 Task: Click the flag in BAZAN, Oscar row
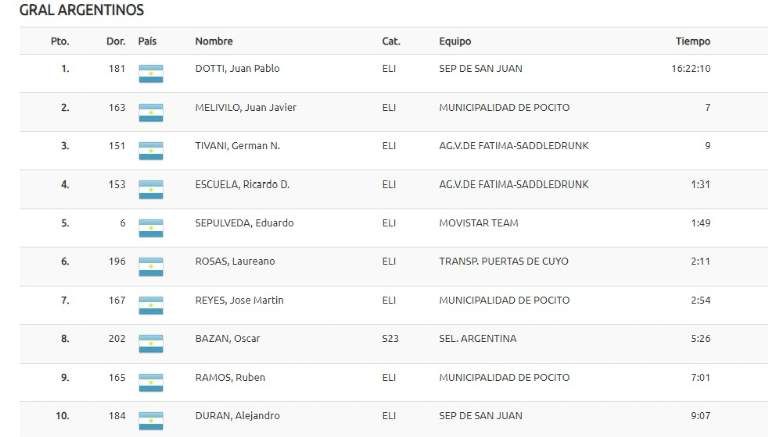point(150,343)
